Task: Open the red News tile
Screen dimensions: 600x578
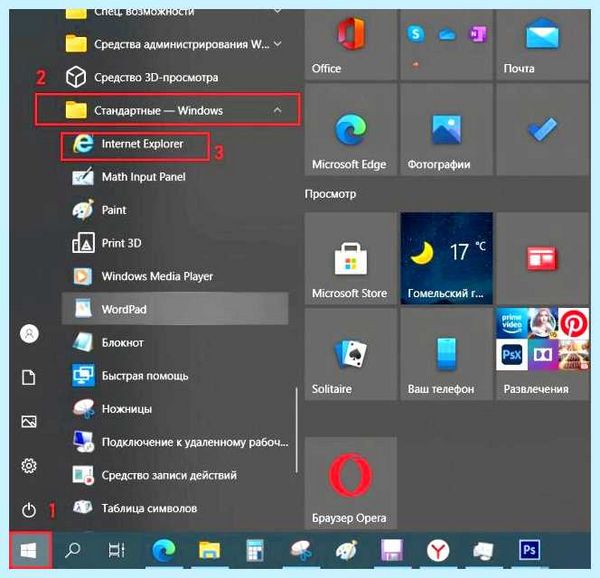Action: point(542,258)
